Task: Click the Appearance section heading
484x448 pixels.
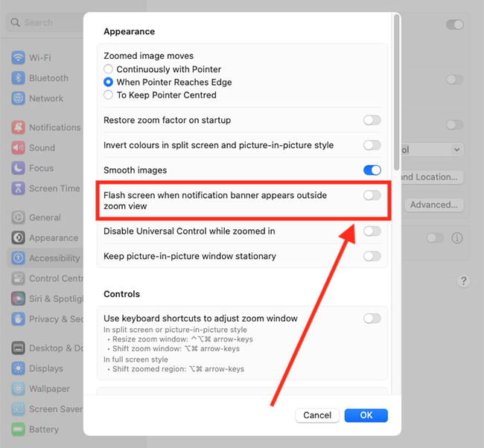Action: click(x=129, y=31)
